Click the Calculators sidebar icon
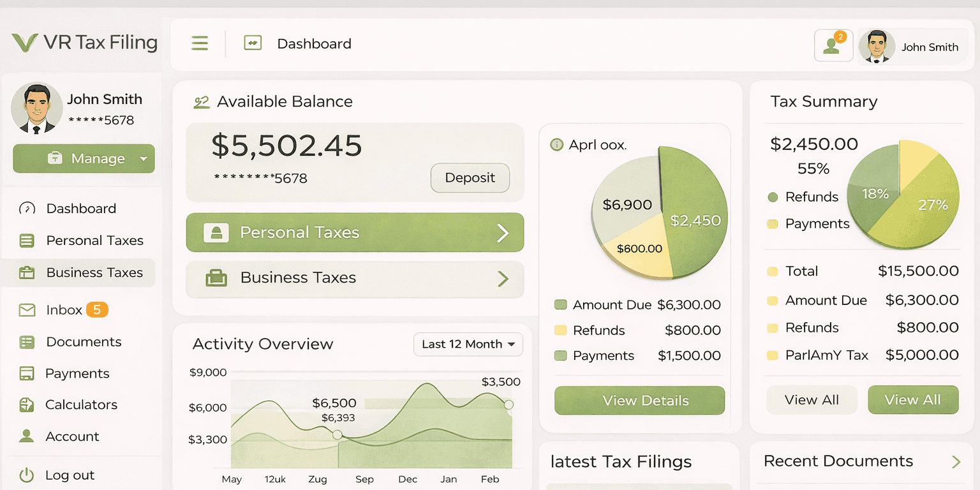The height and width of the screenshot is (490, 980). click(27, 405)
